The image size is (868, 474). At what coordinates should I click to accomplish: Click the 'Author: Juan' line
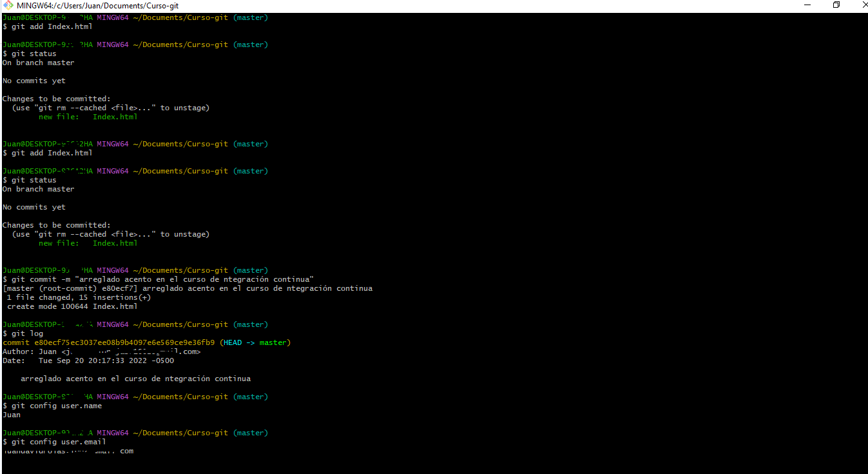tap(101, 351)
